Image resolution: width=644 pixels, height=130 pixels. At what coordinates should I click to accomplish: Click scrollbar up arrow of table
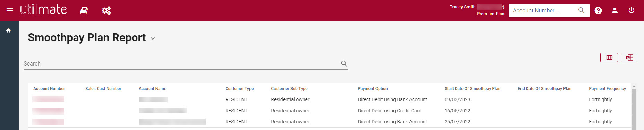634,86
